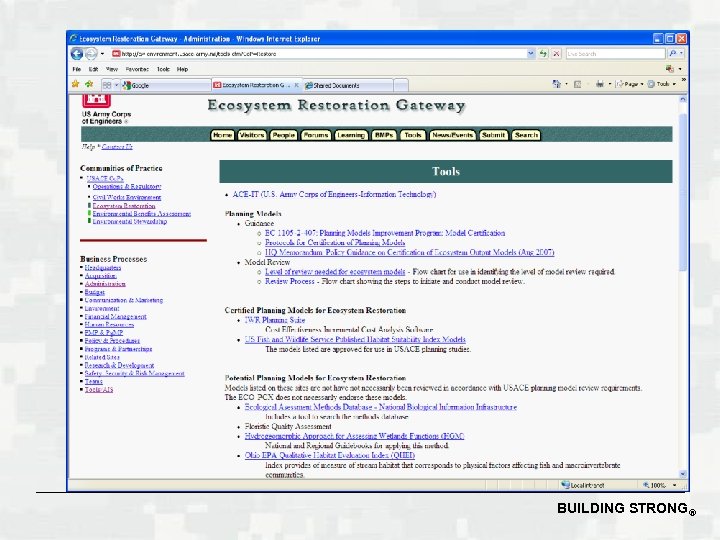The image size is (720, 540).
Task: Click the Home navigation button
Action: click(x=222, y=135)
